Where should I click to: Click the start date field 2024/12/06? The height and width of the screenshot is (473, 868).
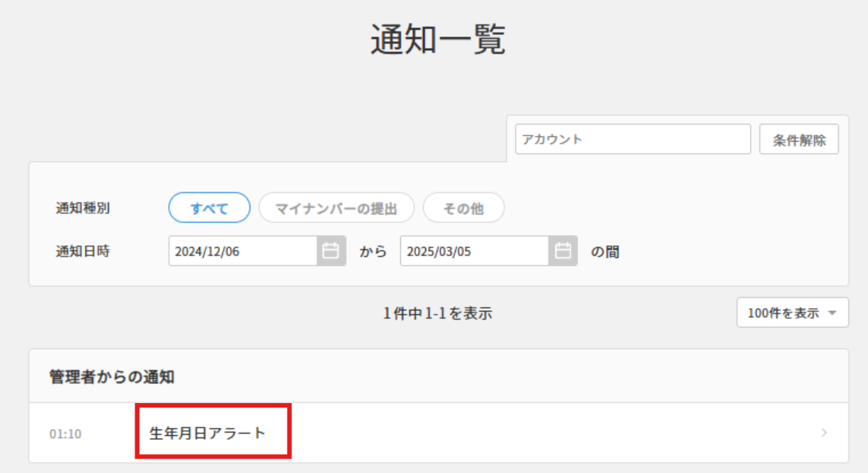[x=242, y=252]
